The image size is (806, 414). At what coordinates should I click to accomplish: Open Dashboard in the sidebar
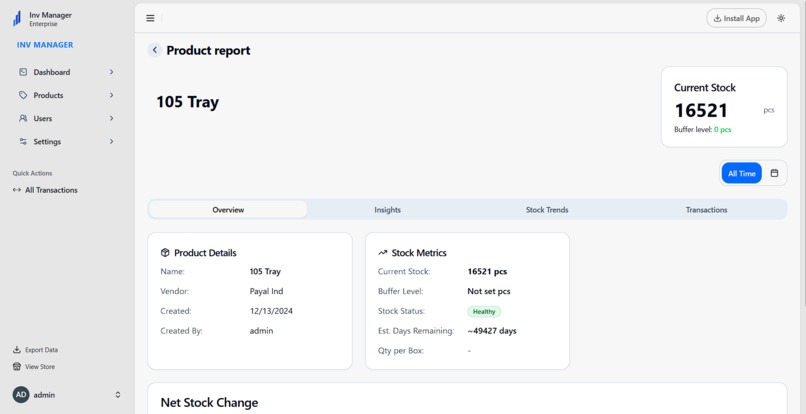pos(67,72)
